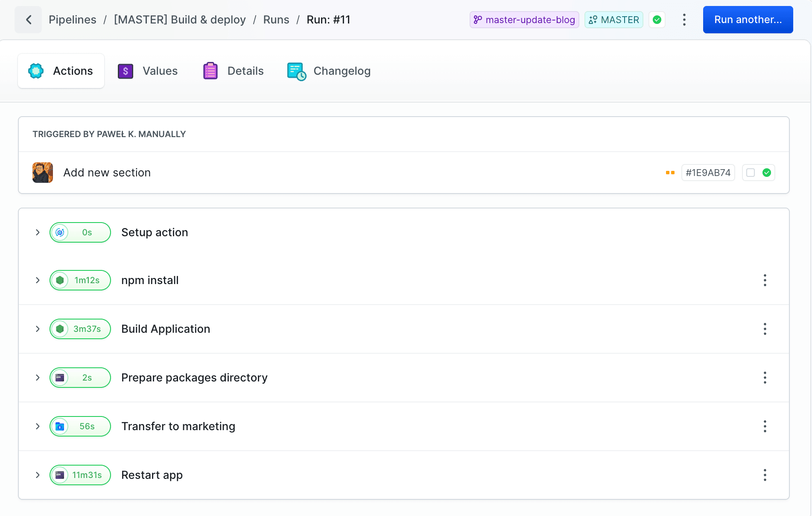The width and height of the screenshot is (812, 516).
Task: Open Prepare packages directory options menu
Action: [x=765, y=378]
